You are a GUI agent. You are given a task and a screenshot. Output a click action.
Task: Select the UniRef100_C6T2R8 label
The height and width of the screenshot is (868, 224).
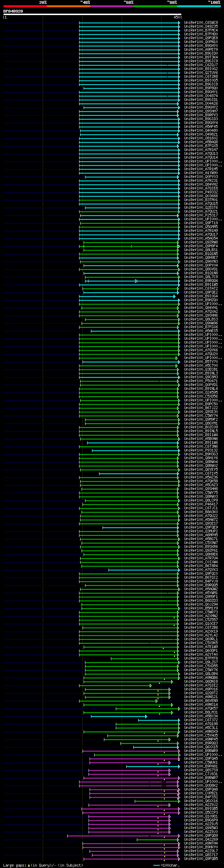click(x=201, y=76)
